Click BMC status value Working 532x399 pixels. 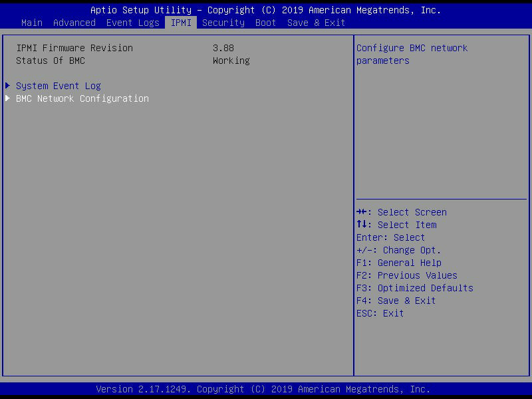231,61
